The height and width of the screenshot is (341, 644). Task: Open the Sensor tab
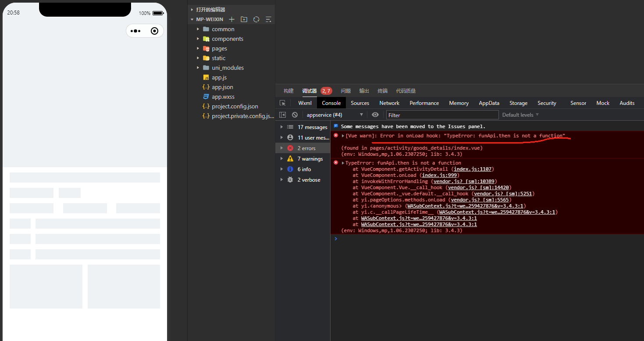coord(578,103)
